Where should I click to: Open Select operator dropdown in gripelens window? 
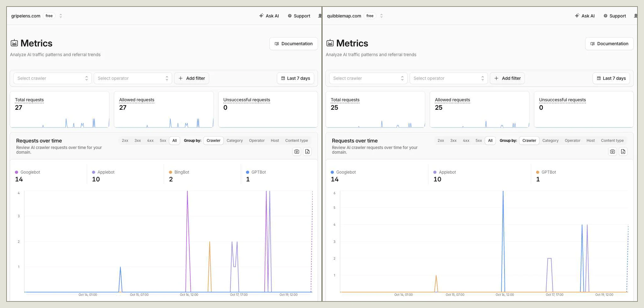pyautogui.click(x=133, y=78)
